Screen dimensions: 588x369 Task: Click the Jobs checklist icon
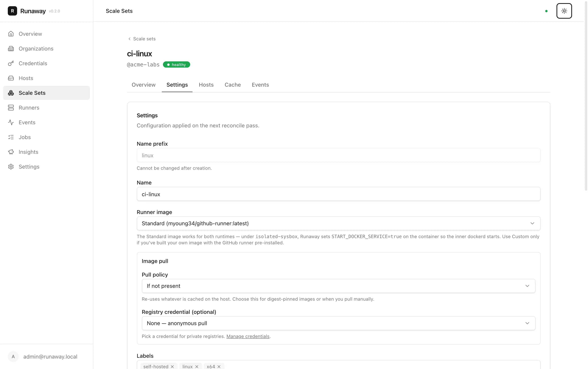11,137
